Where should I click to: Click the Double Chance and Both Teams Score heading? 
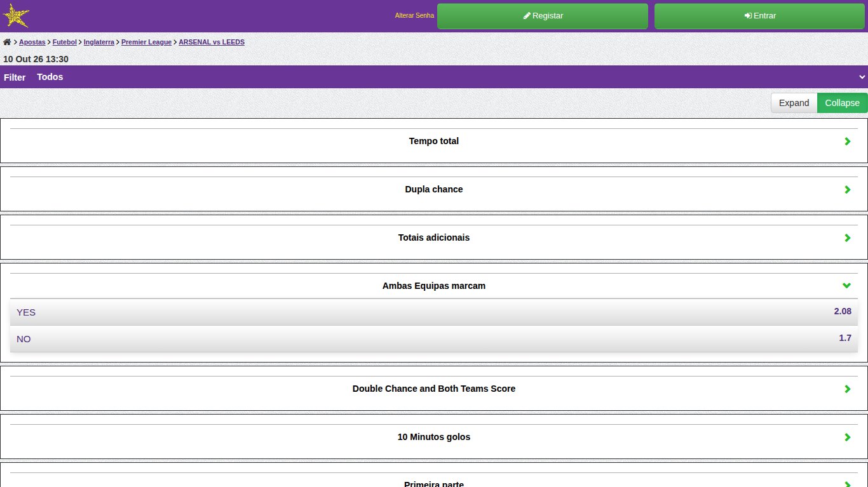[x=434, y=389]
